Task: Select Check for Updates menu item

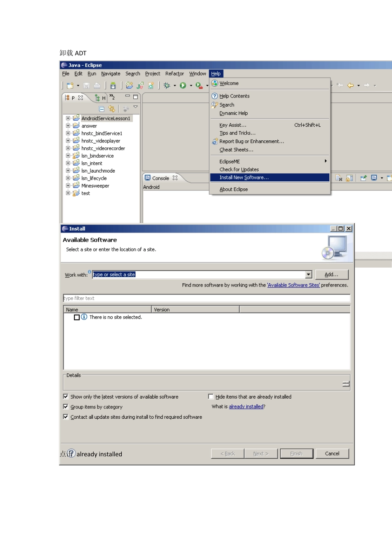Action: point(270,169)
